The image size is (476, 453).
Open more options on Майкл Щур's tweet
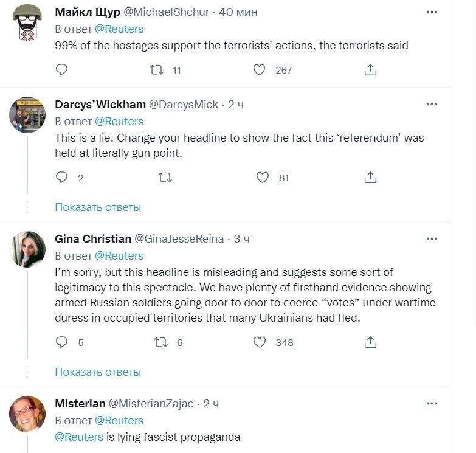(x=432, y=12)
